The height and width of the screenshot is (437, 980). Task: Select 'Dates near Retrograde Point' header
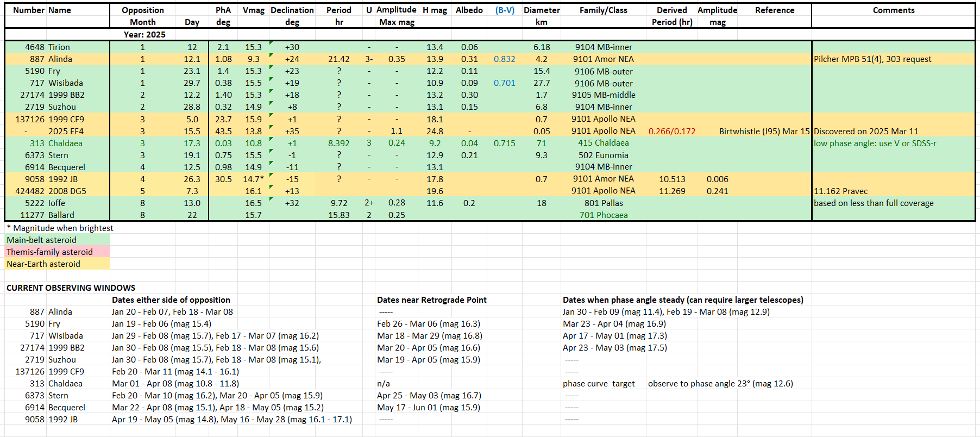432,299
